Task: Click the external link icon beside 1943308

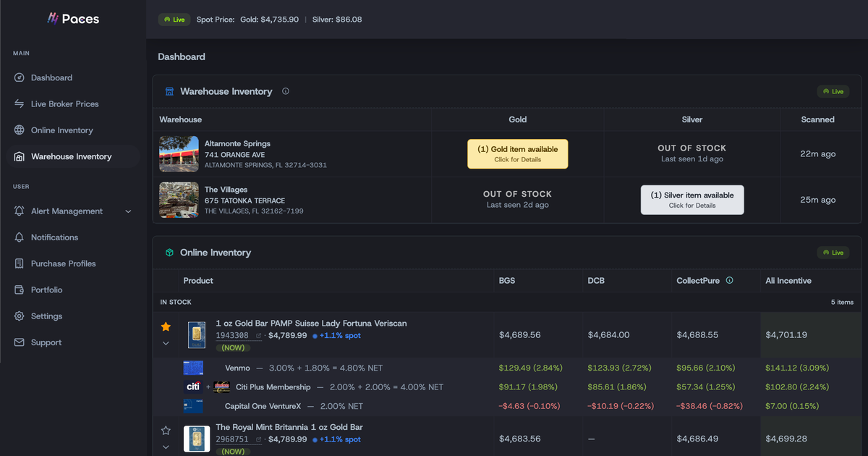Action: point(258,336)
